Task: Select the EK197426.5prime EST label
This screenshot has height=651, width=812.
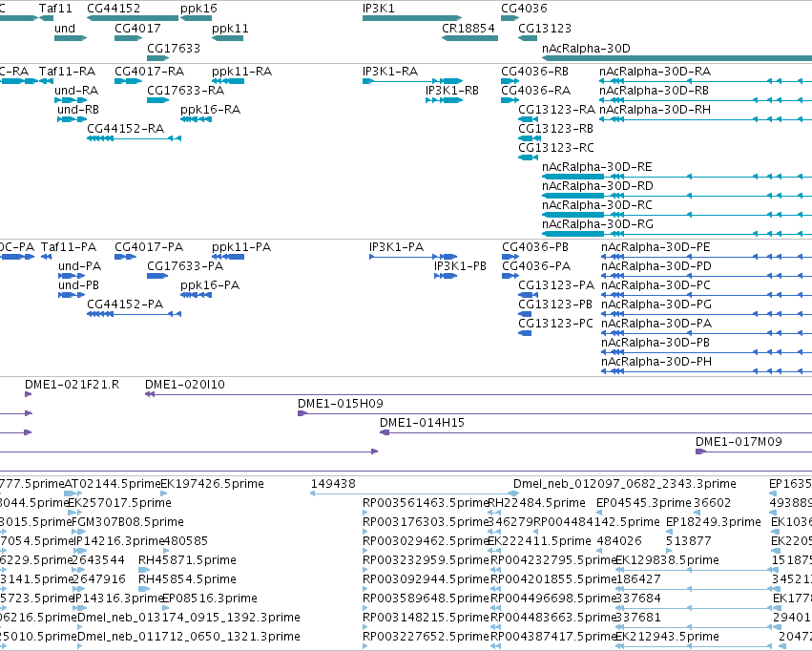Action: pos(213,484)
